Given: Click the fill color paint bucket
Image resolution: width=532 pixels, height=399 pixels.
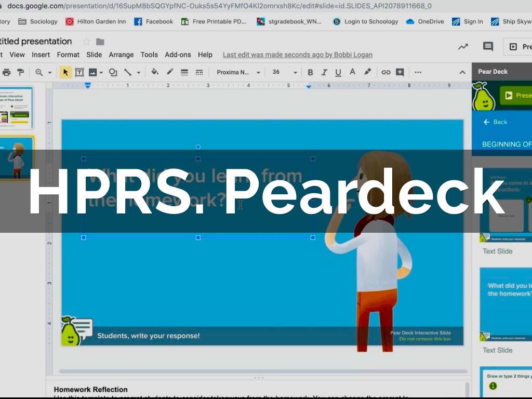Looking at the screenshot, I should (x=154, y=72).
